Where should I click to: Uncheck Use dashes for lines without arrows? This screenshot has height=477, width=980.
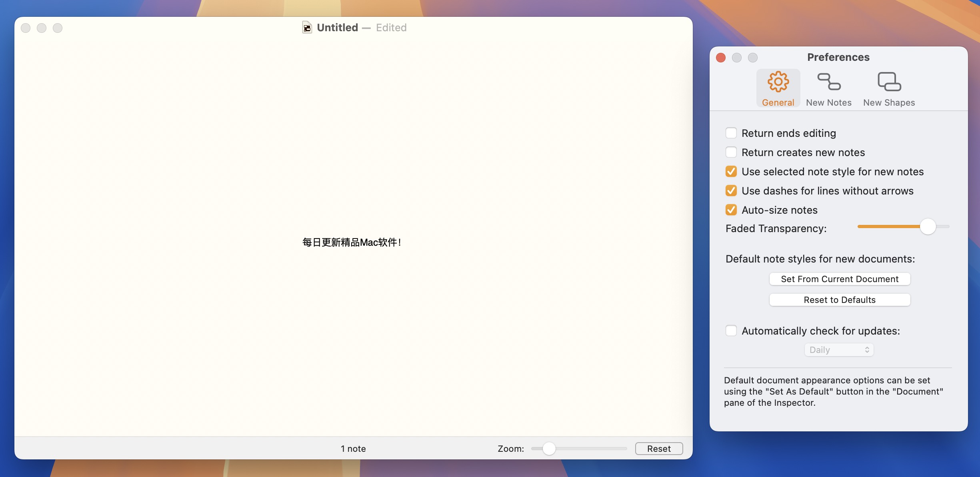coord(732,190)
